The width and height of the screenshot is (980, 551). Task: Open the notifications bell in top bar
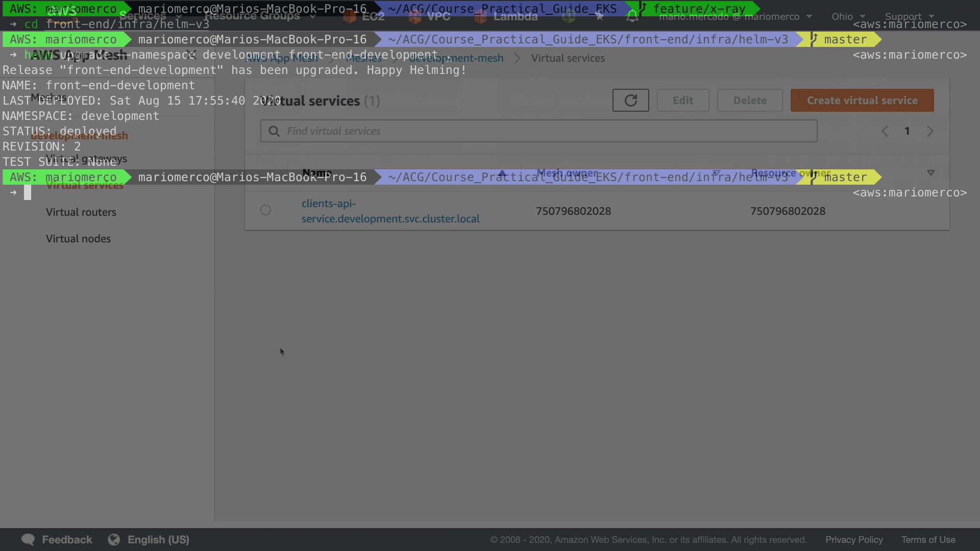632,16
